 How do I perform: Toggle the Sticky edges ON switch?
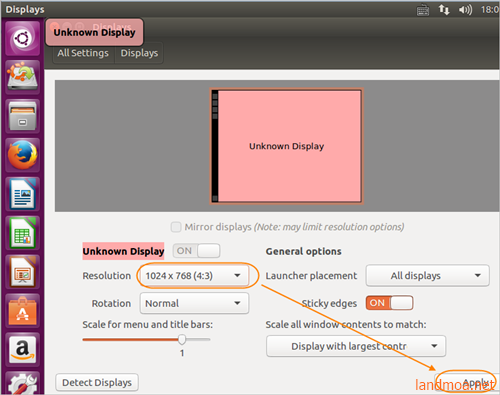click(389, 303)
